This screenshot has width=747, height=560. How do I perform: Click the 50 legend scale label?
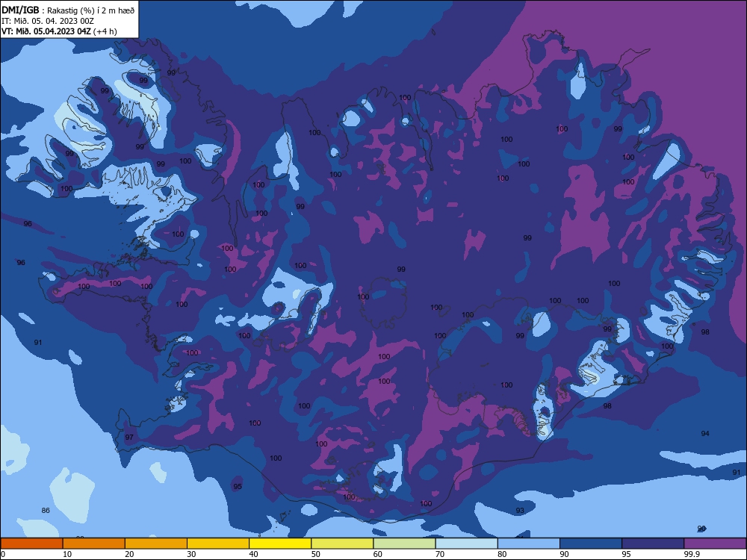tap(316, 554)
